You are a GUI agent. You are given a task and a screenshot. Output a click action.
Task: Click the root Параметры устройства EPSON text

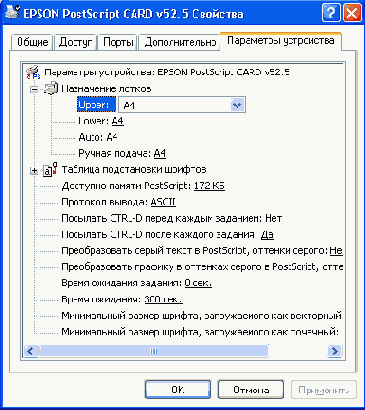(167, 72)
